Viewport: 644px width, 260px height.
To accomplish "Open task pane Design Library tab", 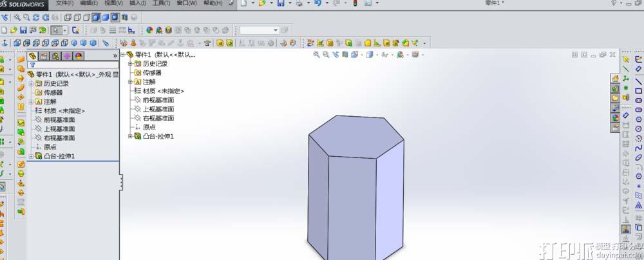I will [615, 88].
